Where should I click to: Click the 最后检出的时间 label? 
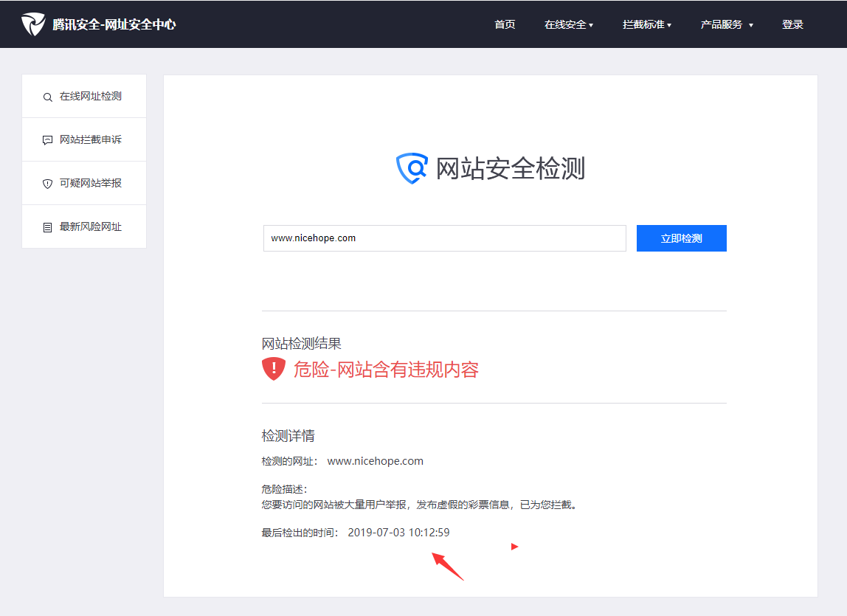click(x=300, y=533)
